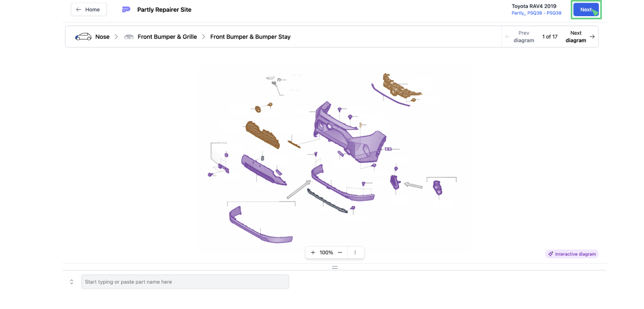Select Front Bumper & Grille breadcrumb
Image resolution: width=644 pixels, height=309 pixels.
coord(167,37)
